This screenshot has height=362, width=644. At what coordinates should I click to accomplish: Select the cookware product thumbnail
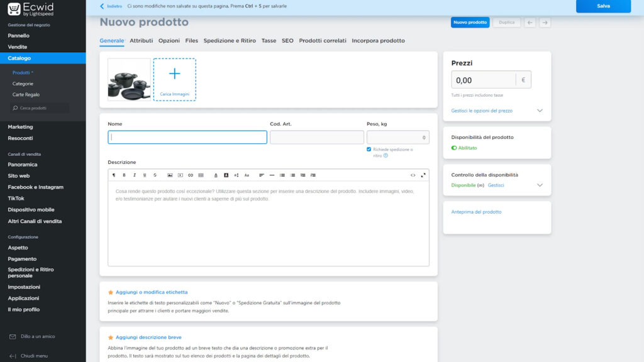[x=129, y=80]
